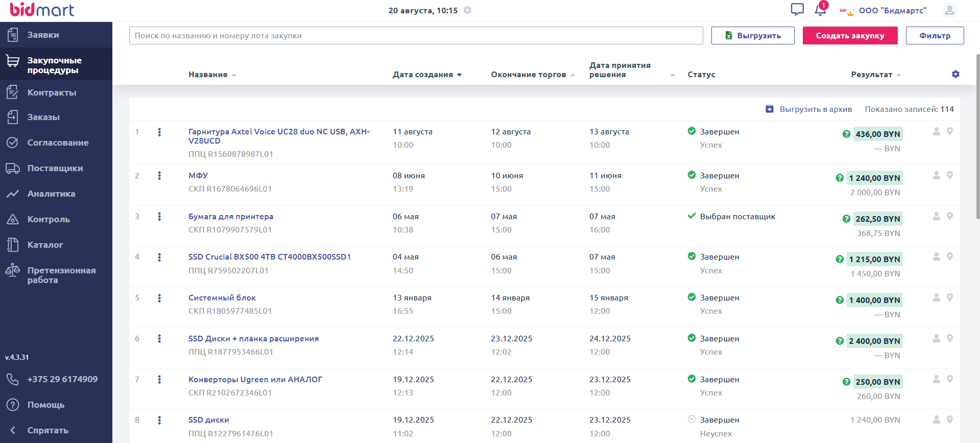Viewport: 980px width, 443px height.
Task: Click location pin in Бумага для принтера row
Action: pyautogui.click(x=950, y=216)
